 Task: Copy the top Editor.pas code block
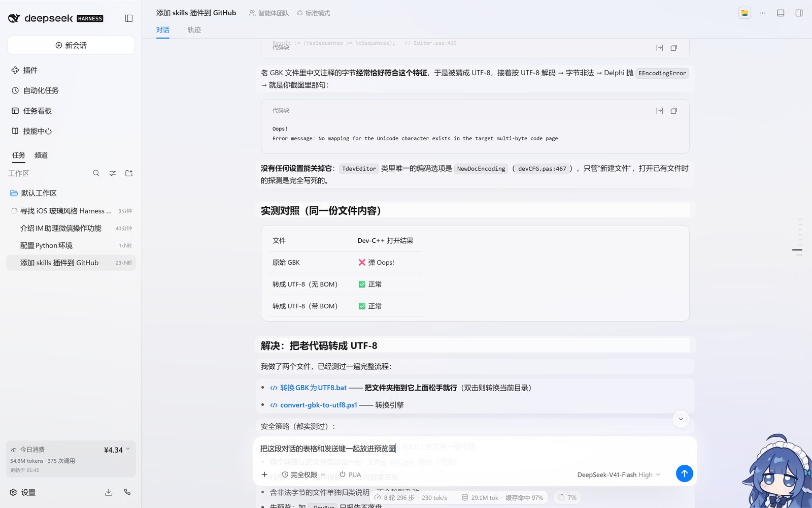673,48
